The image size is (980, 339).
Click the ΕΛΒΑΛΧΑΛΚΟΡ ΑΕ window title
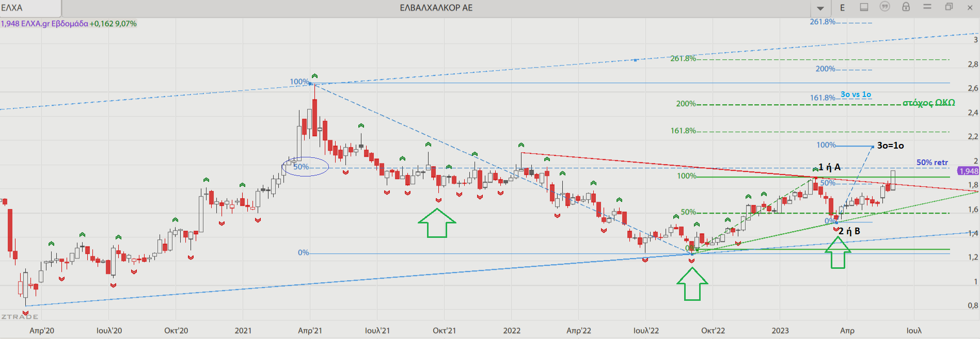(x=436, y=8)
